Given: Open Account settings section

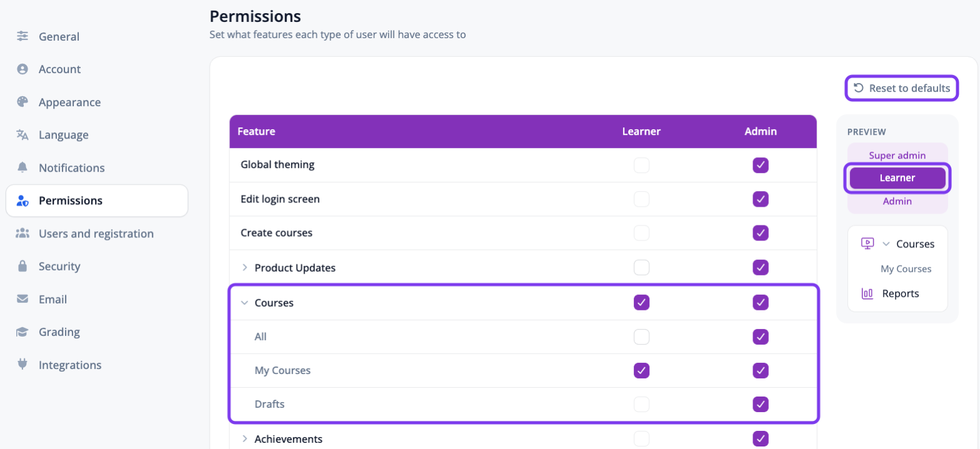Looking at the screenshot, I should [97, 69].
